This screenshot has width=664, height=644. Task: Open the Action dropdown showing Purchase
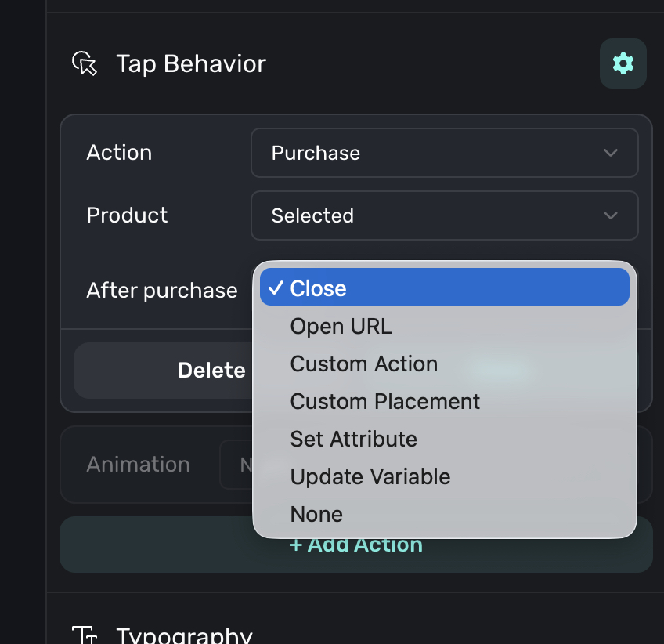coord(444,153)
